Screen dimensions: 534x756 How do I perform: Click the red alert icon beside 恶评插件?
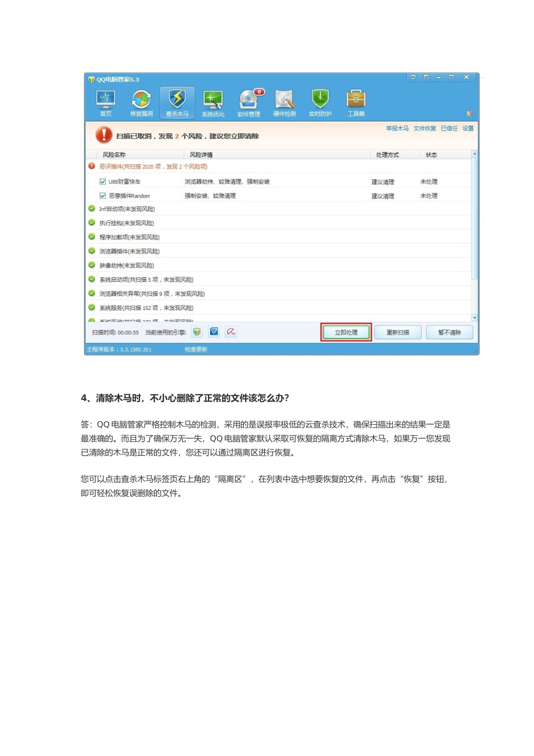[92, 166]
